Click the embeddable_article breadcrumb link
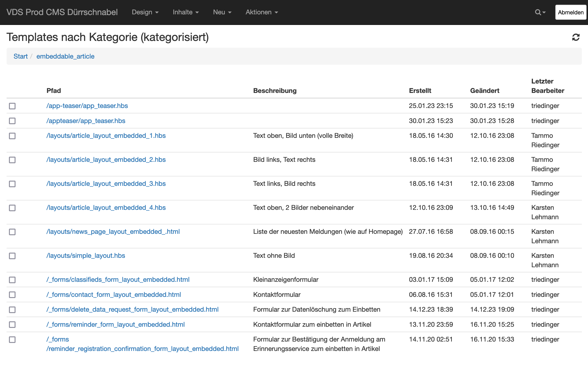588x374 pixels. (65, 56)
